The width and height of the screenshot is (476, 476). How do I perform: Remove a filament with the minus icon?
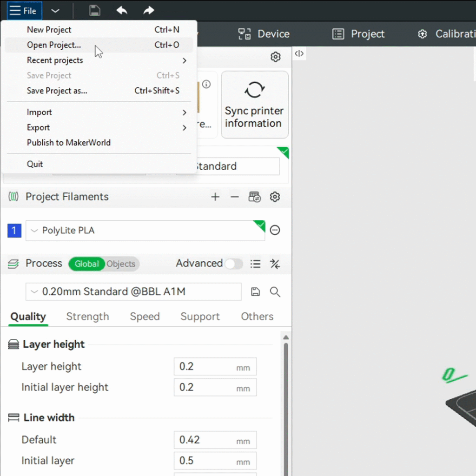235,197
